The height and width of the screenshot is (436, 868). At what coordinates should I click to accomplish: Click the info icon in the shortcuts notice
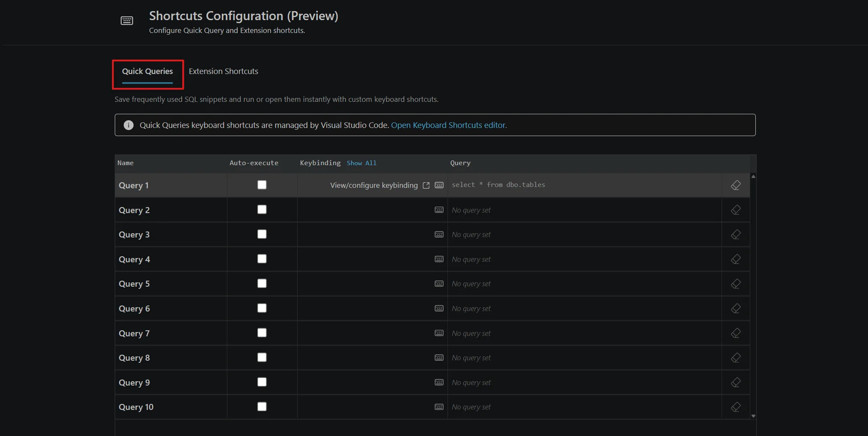128,125
